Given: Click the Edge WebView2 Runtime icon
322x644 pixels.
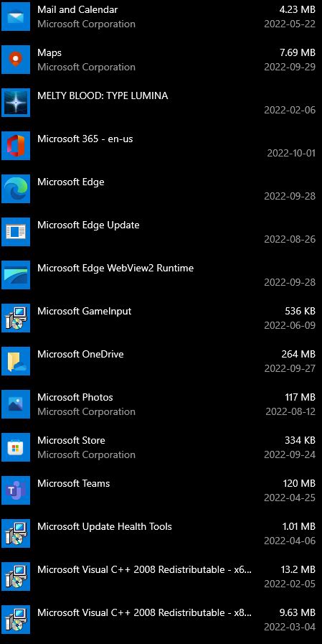Looking at the screenshot, I should click(16, 275).
